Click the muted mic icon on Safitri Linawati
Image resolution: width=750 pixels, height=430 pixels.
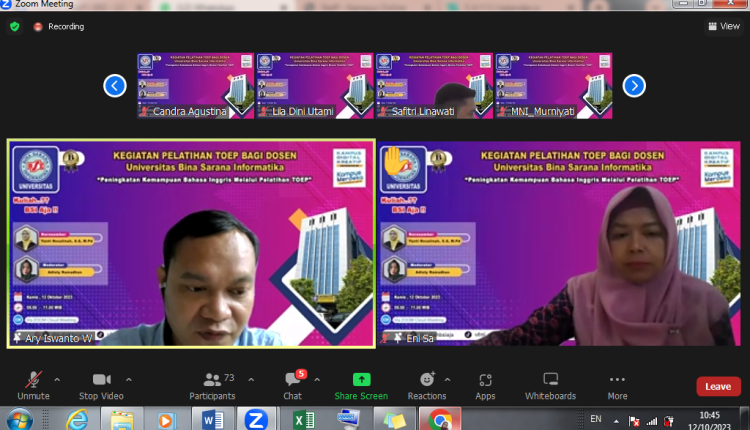point(383,111)
